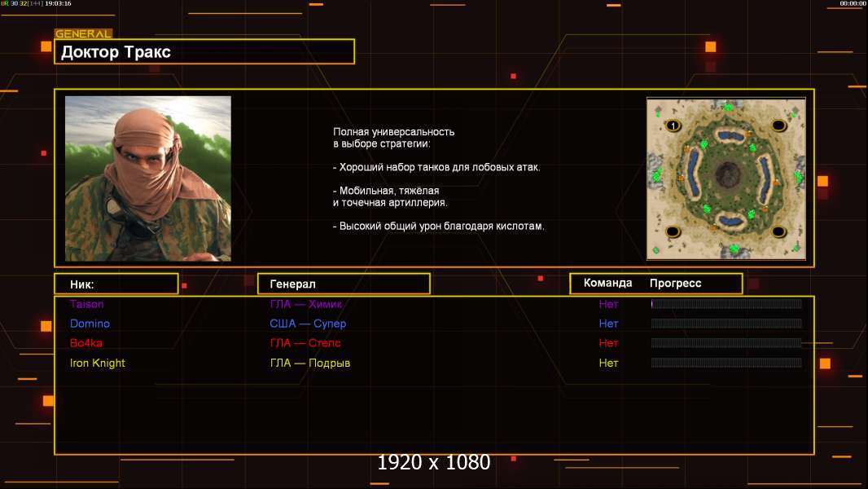Image resolution: width=868 pixels, height=489 pixels.
Task: Click the Команда column header
Action: point(607,283)
